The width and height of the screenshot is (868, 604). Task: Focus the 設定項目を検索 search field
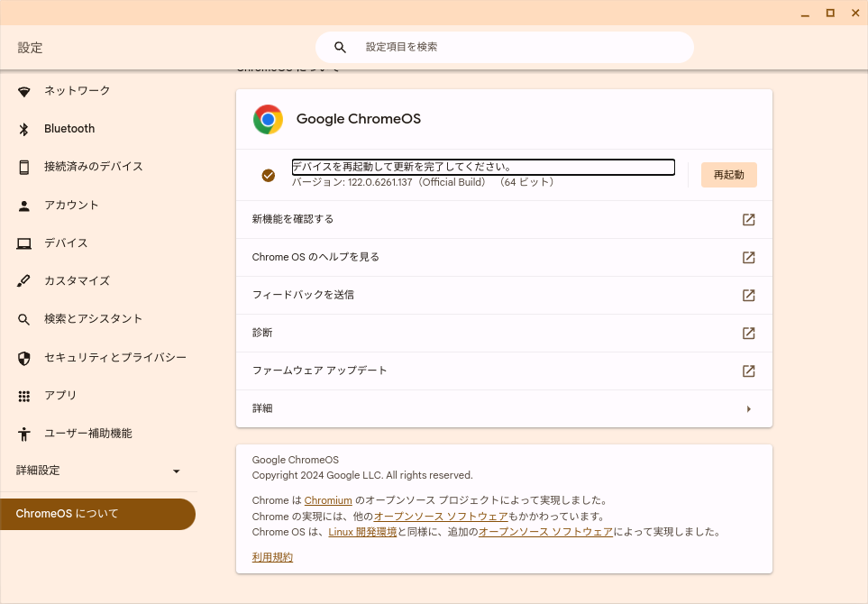tap(504, 48)
